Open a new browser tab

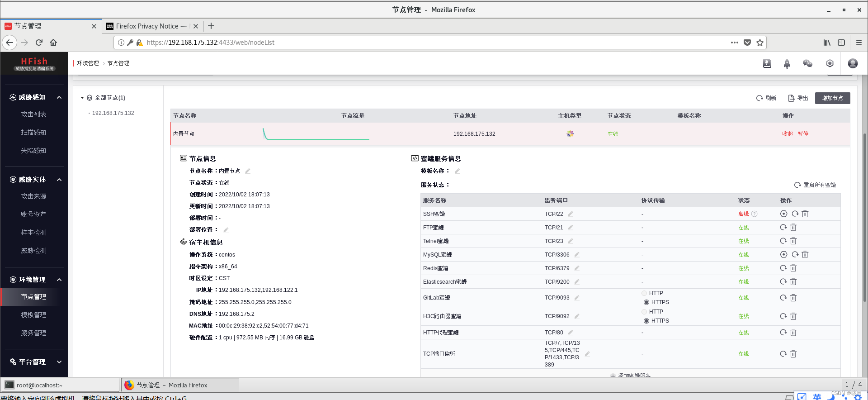click(211, 26)
